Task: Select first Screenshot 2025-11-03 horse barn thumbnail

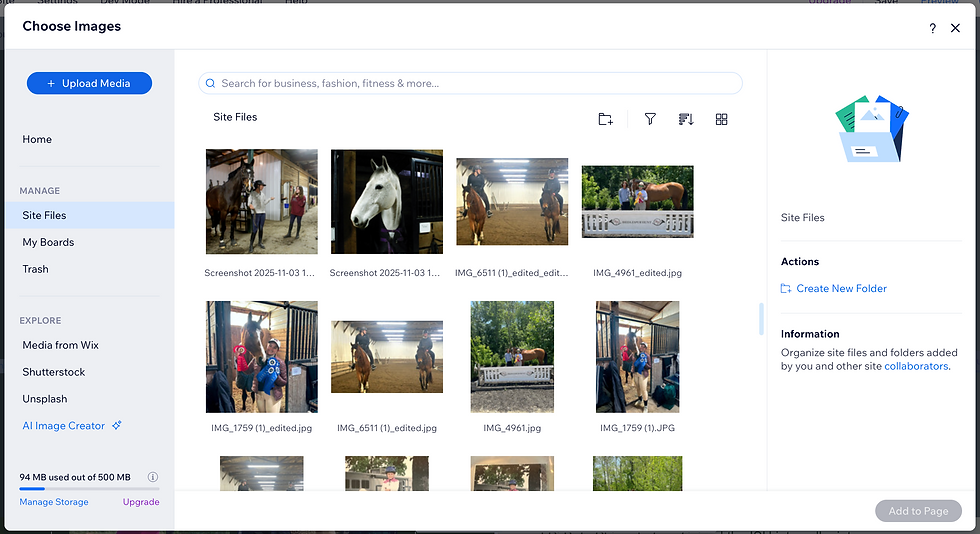Action: [x=261, y=201]
